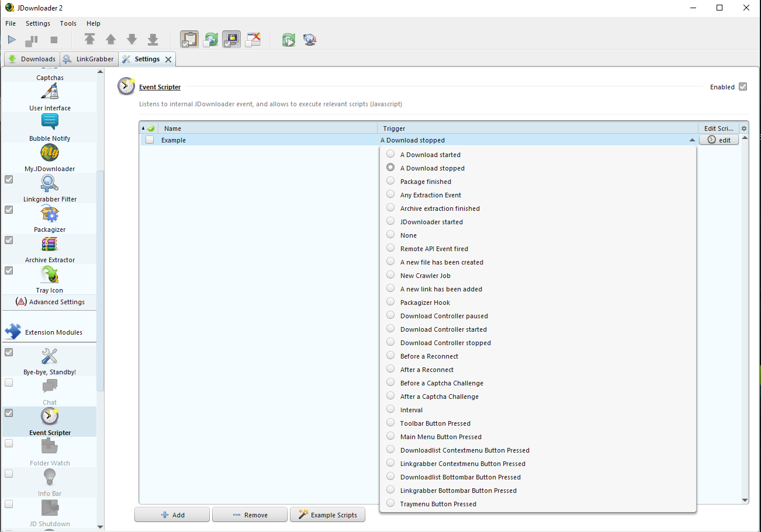Toggle silent mode icon with red X

(252, 40)
